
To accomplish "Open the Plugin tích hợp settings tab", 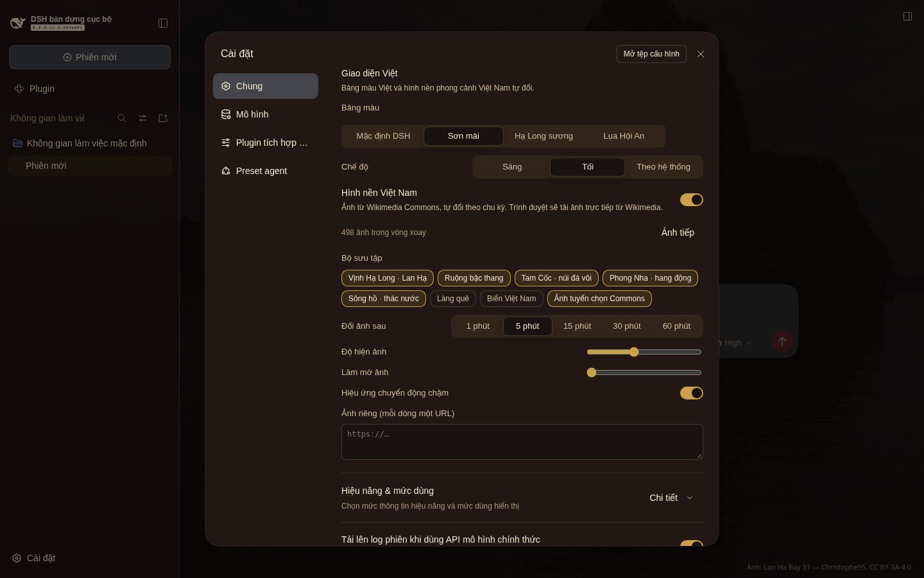I will [266, 143].
